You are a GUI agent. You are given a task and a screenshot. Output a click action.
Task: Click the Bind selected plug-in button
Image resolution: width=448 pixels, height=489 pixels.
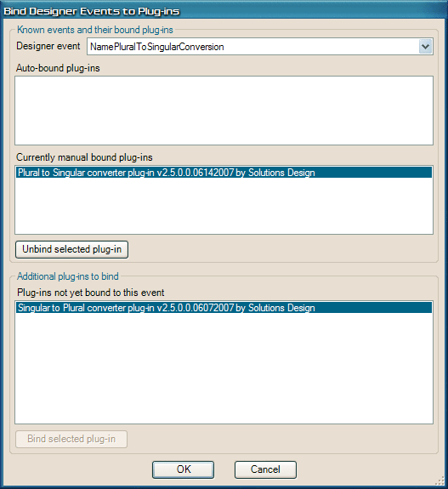71,439
